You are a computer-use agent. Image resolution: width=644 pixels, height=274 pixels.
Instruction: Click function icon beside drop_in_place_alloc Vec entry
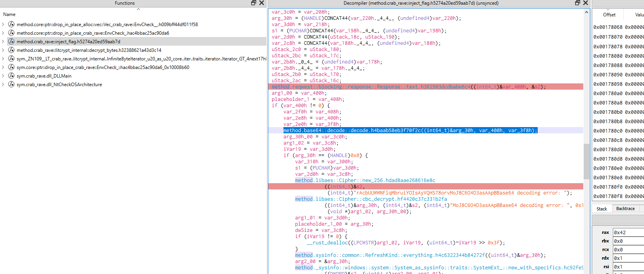11,24
